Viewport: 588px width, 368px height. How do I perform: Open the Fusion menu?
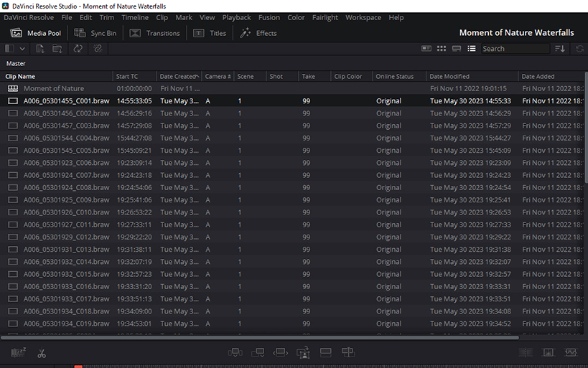click(x=269, y=18)
